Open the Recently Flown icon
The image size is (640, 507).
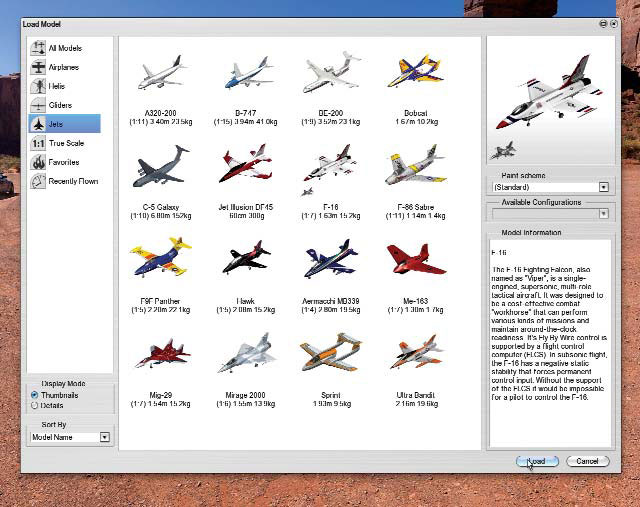(x=38, y=181)
